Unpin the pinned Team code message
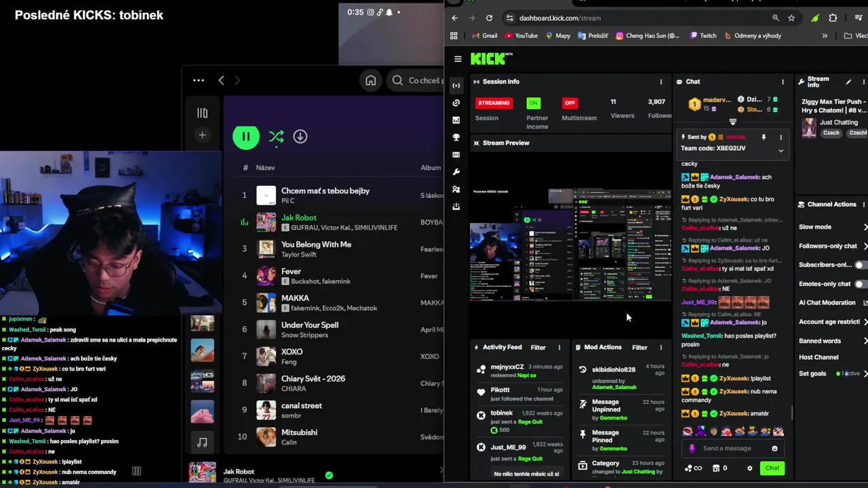The width and height of the screenshot is (868, 488). [x=764, y=137]
